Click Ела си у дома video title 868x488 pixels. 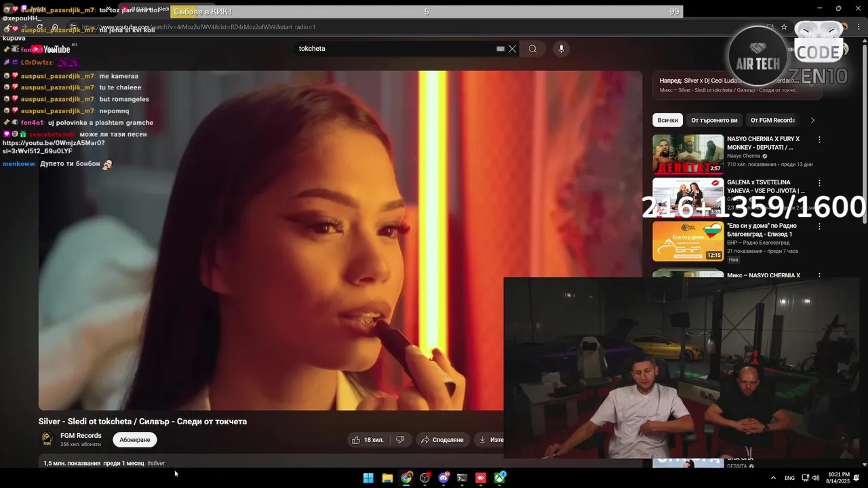[762, 230]
